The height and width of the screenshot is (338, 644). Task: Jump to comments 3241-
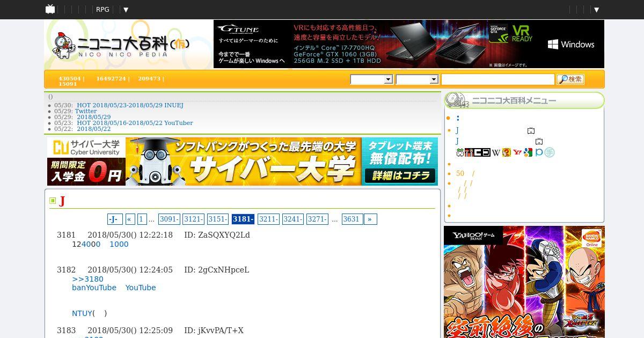point(292,219)
